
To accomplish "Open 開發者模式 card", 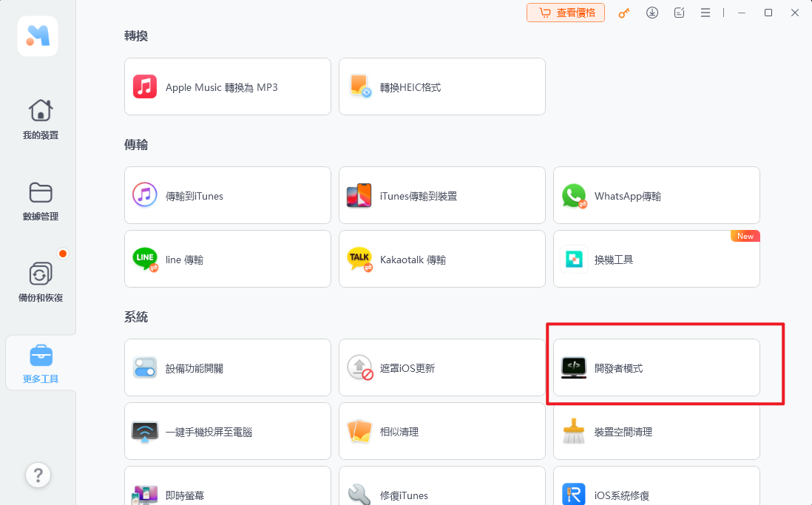I will pyautogui.click(x=657, y=367).
